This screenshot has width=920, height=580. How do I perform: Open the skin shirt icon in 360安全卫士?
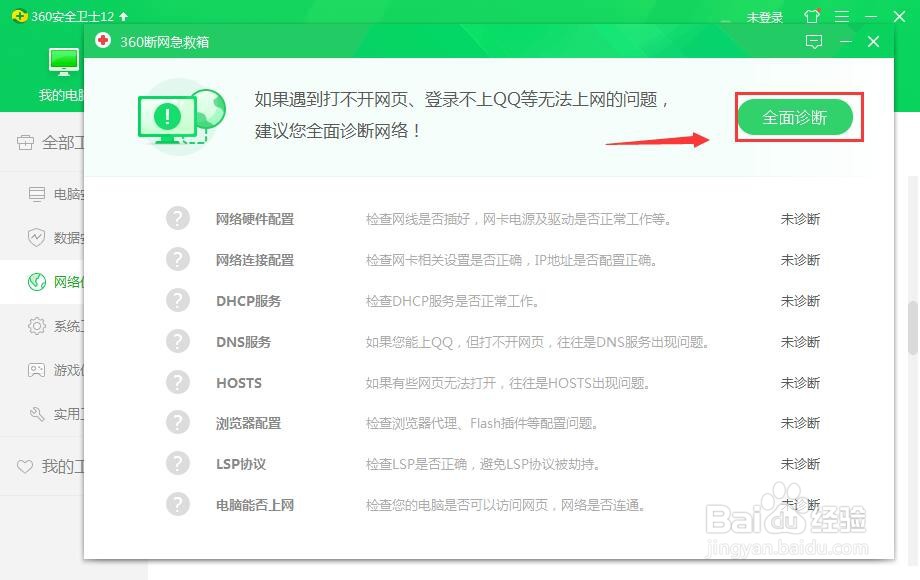coord(812,16)
